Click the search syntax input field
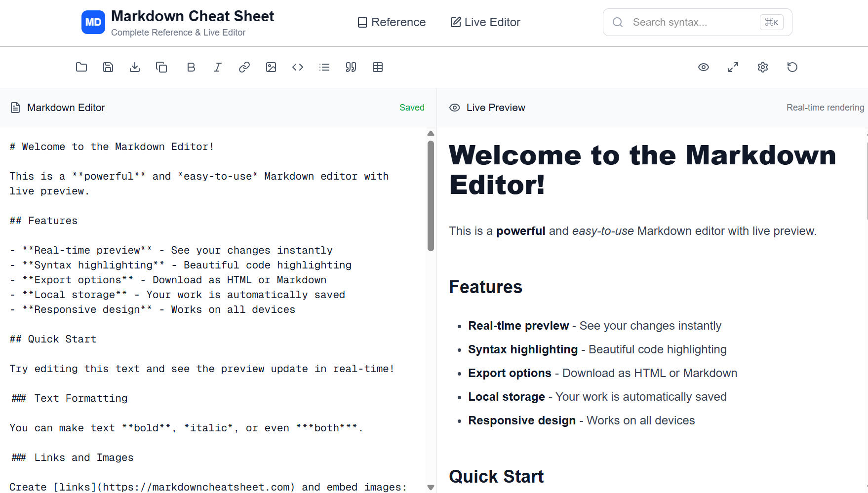 691,22
